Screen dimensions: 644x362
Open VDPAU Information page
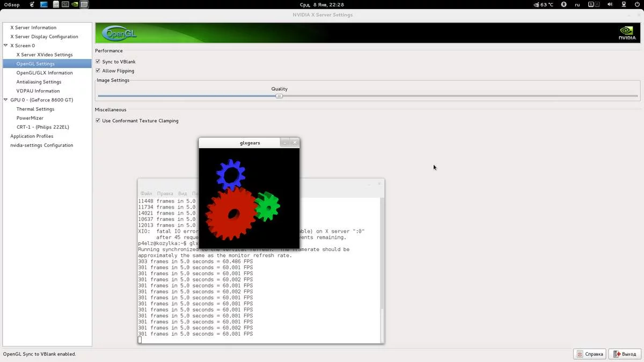[38, 91]
